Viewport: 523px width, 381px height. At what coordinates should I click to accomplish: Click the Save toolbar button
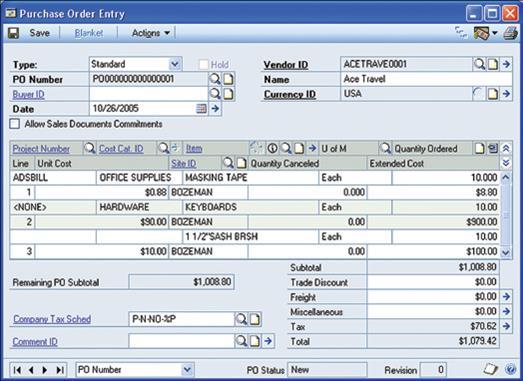click(x=29, y=33)
